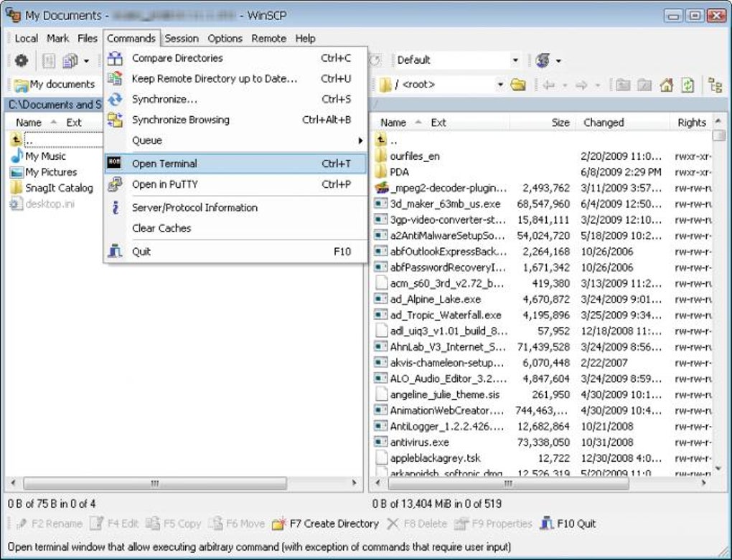Viewport: 732px width, 560px height.
Task: Click the queue/transfer list toolbar icon
Action: click(x=49, y=60)
